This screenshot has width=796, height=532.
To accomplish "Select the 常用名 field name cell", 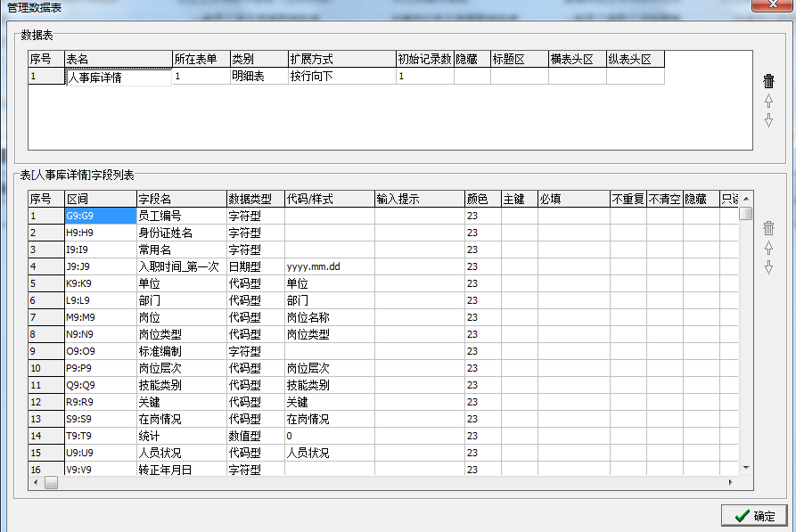I will click(x=182, y=250).
